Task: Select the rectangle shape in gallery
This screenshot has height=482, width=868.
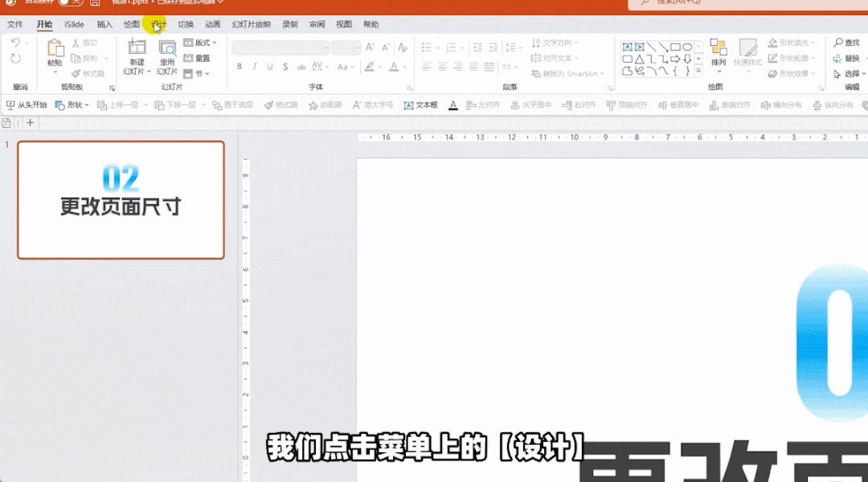Action: pyautogui.click(x=675, y=47)
